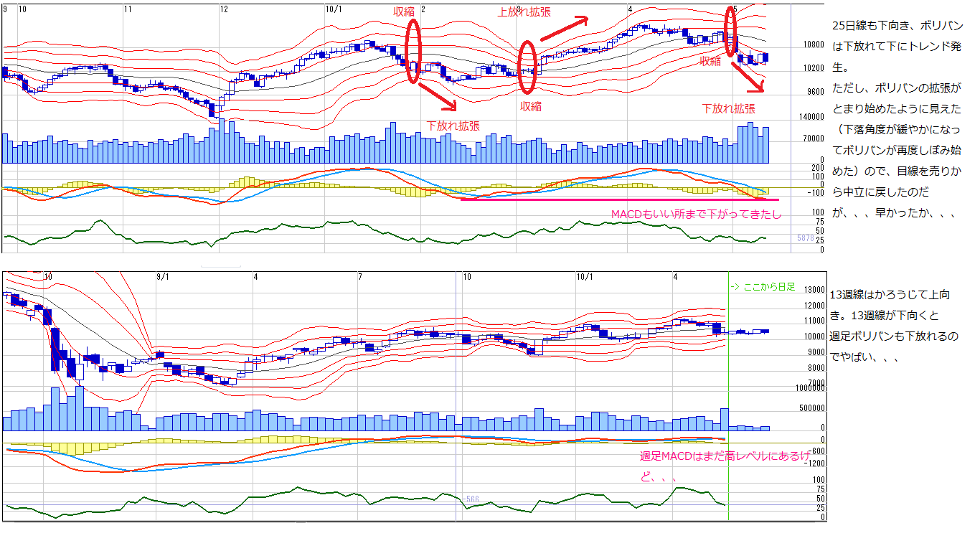Select the "12" date marker on upper chart

click(225, 9)
